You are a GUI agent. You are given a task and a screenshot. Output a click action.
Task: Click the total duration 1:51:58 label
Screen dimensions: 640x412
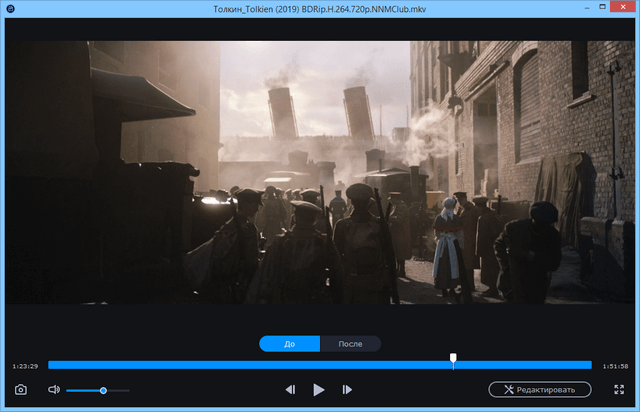coord(616,366)
